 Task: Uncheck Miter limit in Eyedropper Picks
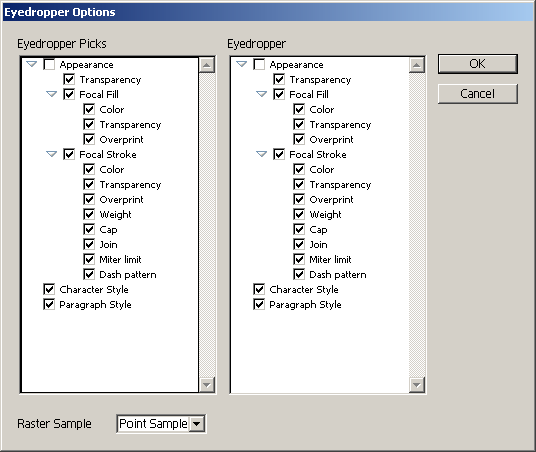click(89, 259)
